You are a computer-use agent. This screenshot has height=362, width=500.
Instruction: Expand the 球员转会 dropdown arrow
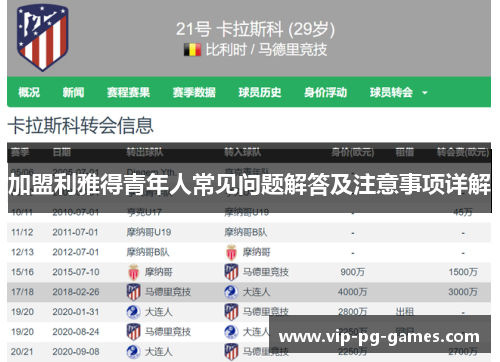[x=425, y=93]
